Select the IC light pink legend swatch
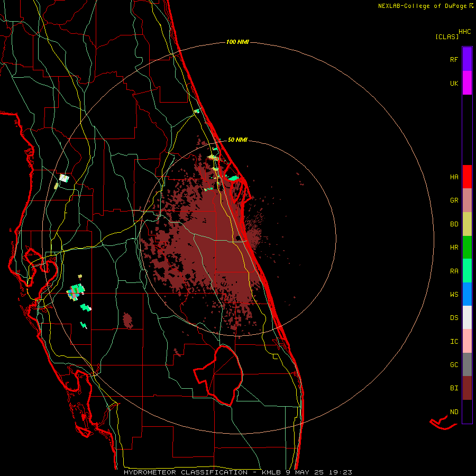The width and height of the screenshot is (476, 476). (467, 341)
